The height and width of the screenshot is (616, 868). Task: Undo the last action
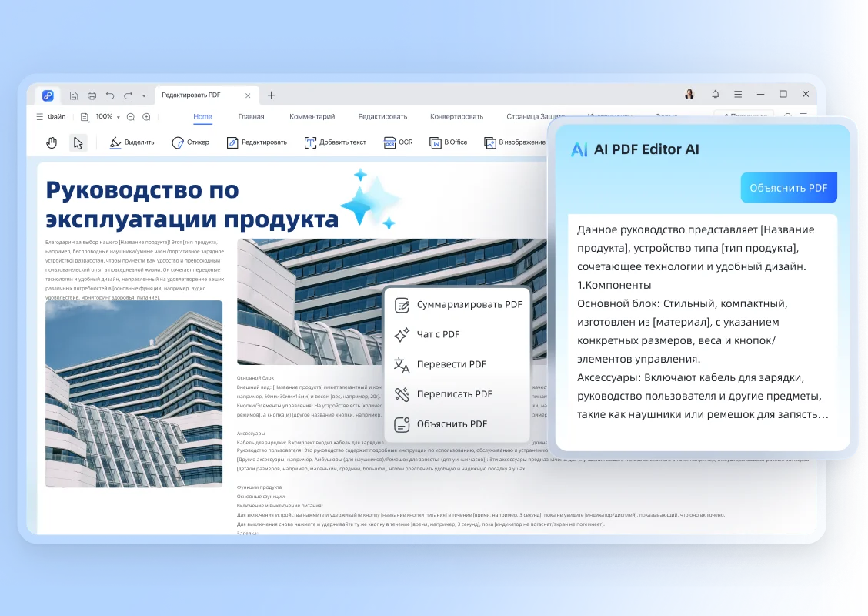tap(110, 94)
